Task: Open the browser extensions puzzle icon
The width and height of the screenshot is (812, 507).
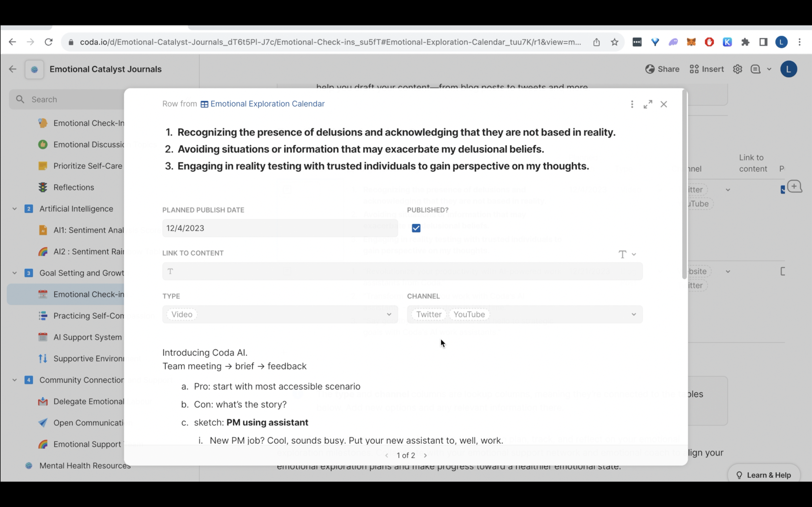Action: [745, 42]
